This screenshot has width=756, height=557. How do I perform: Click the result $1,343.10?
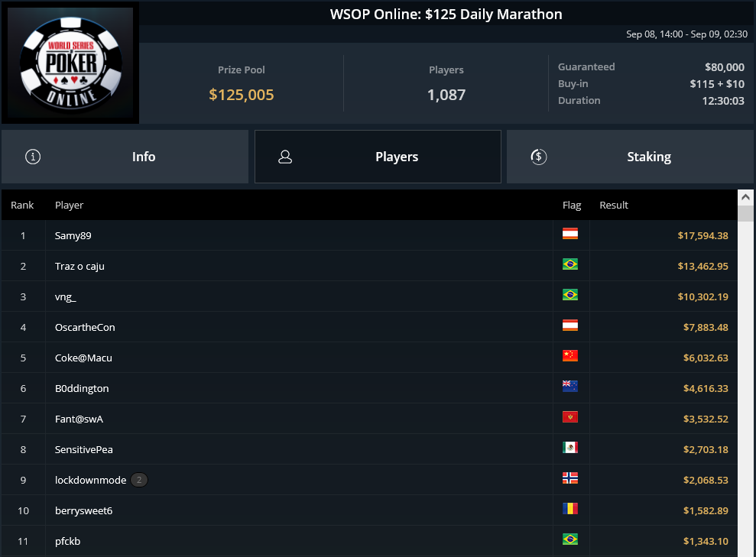(x=706, y=541)
